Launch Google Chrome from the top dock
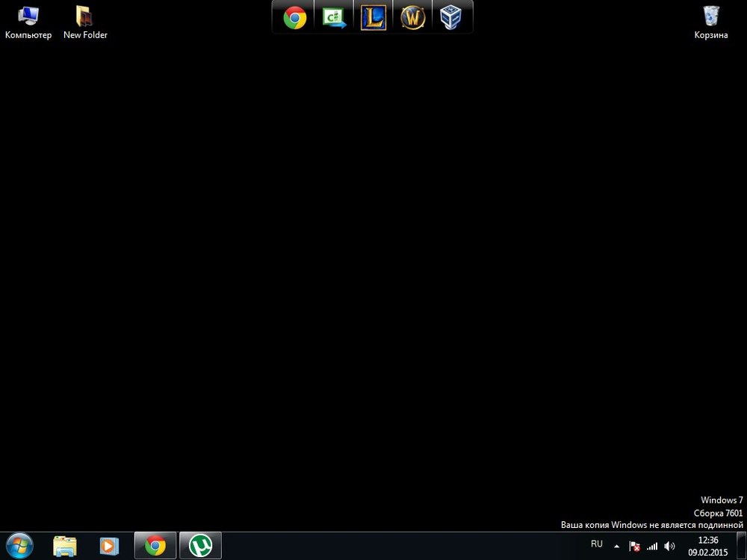The height and width of the screenshot is (560, 747). pos(295,17)
